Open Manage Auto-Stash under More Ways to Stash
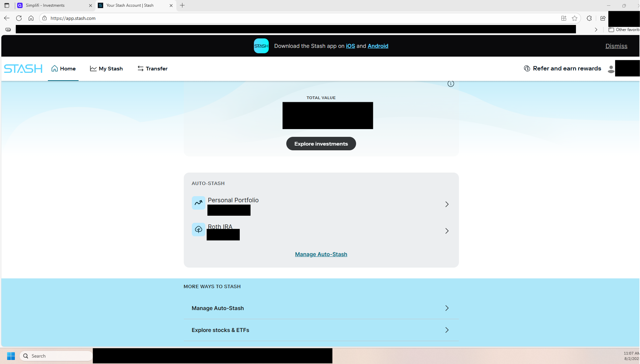Screen dimensions: 640x364 (321, 308)
